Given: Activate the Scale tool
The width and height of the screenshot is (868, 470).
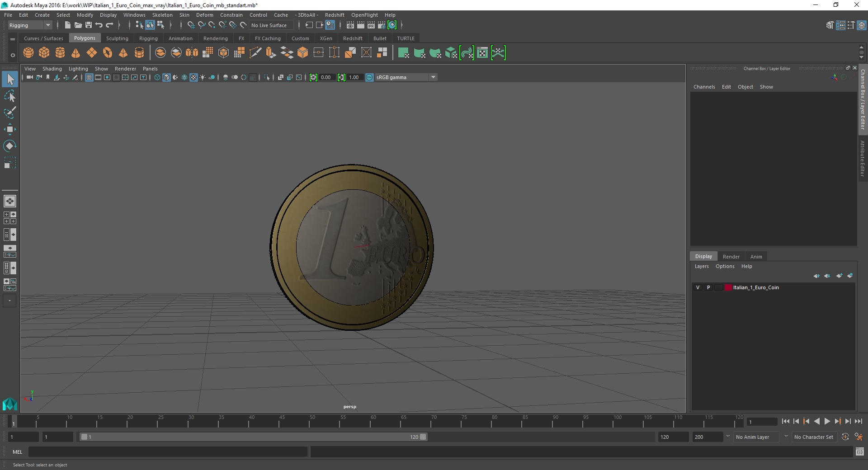Looking at the screenshot, I should coord(10,163).
